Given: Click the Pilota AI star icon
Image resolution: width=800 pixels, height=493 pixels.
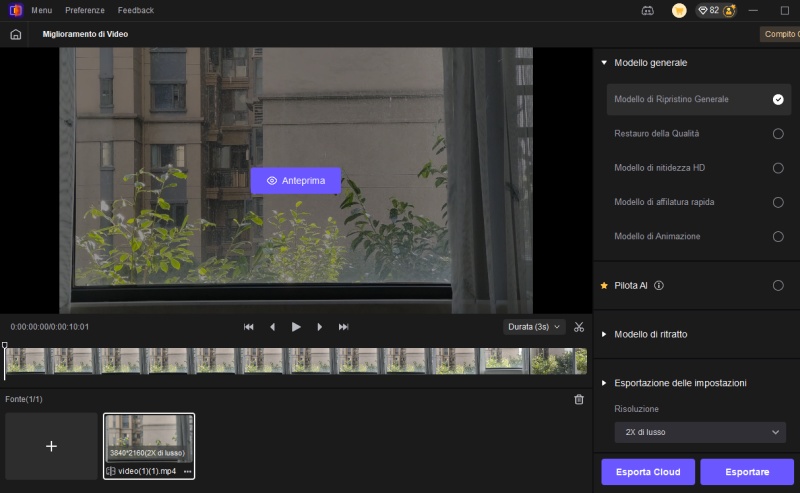Looking at the screenshot, I should [x=604, y=285].
